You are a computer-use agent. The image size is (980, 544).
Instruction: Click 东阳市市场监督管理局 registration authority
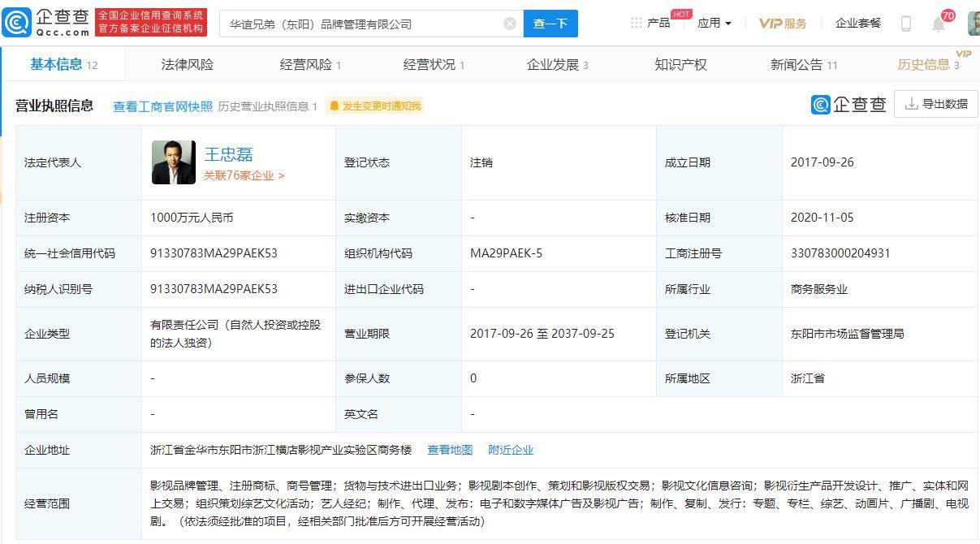pyautogui.click(x=847, y=334)
